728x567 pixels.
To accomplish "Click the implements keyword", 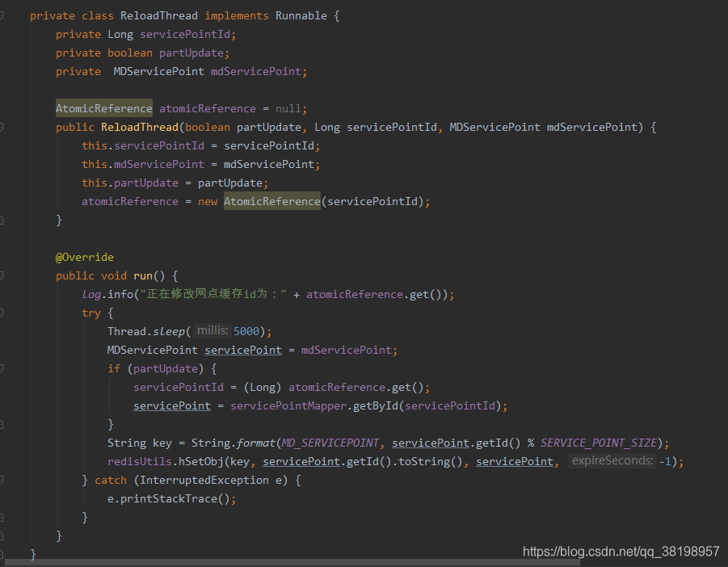I will point(236,16).
